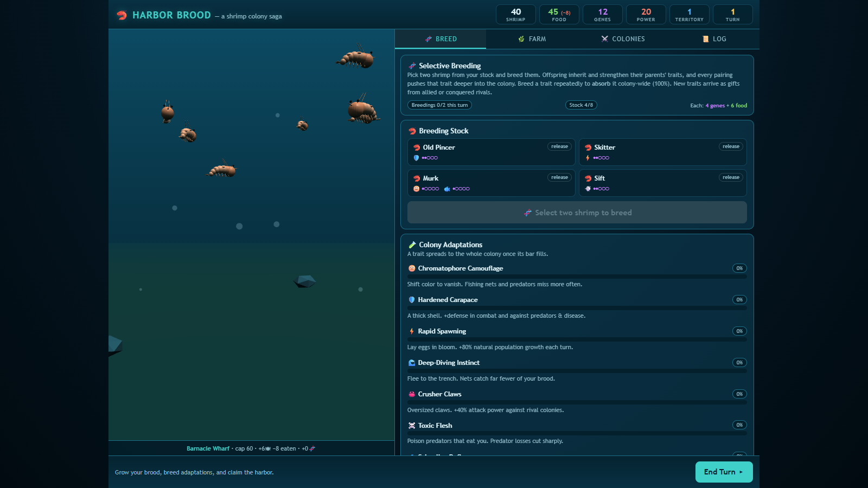This screenshot has height=488, width=868.
Task: Select Sift shrimp card
Action: [x=662, y=183]
